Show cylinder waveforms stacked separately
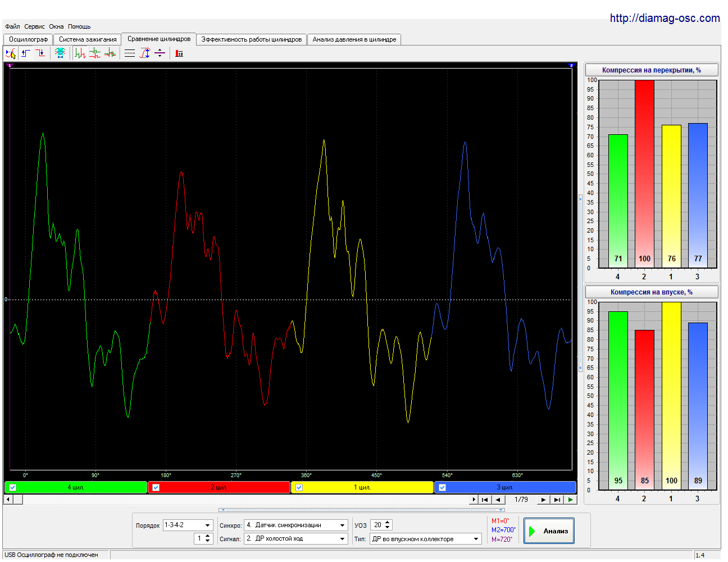Image resolution: width=728 pixels, height=562 pixels. [x=95, y=53]
